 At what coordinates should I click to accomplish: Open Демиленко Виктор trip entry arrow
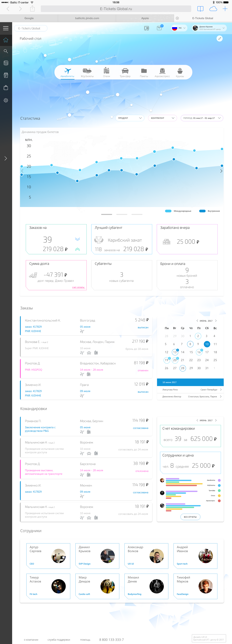pos(221,397)
